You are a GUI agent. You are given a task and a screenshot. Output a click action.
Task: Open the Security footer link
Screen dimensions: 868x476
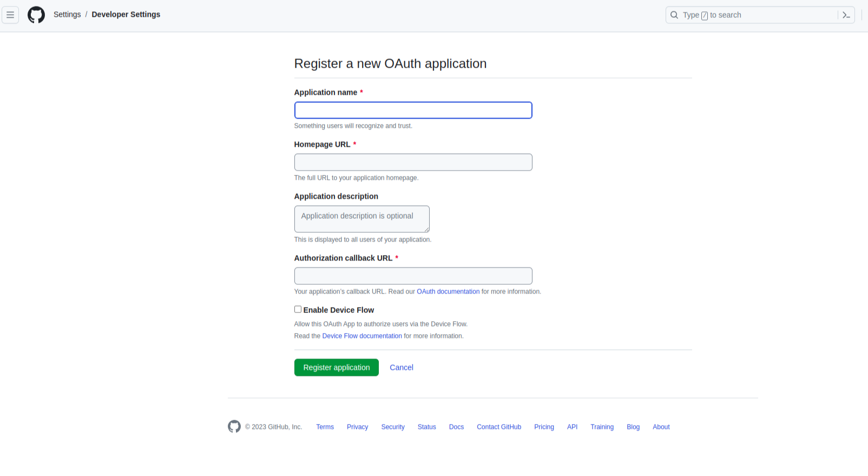pos(393,427)
